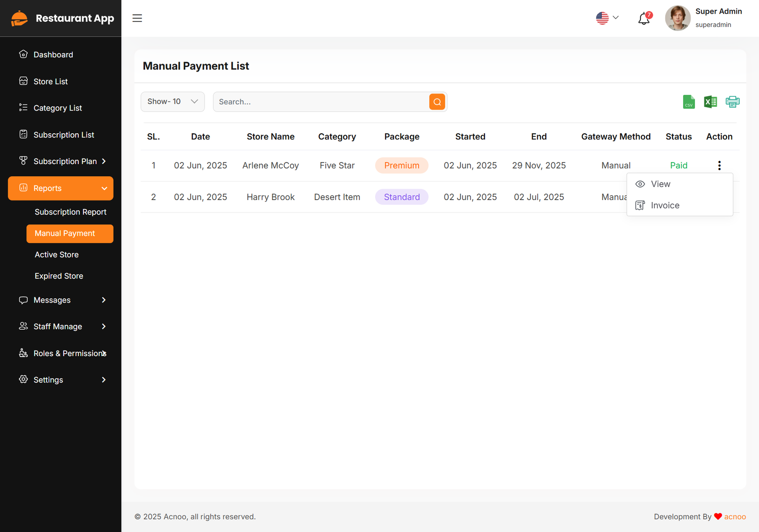Image resolution: width=759 pixels, height=532 pixels.
Task: Click the Restaurant App logo
Action: (x=63, y=18)
